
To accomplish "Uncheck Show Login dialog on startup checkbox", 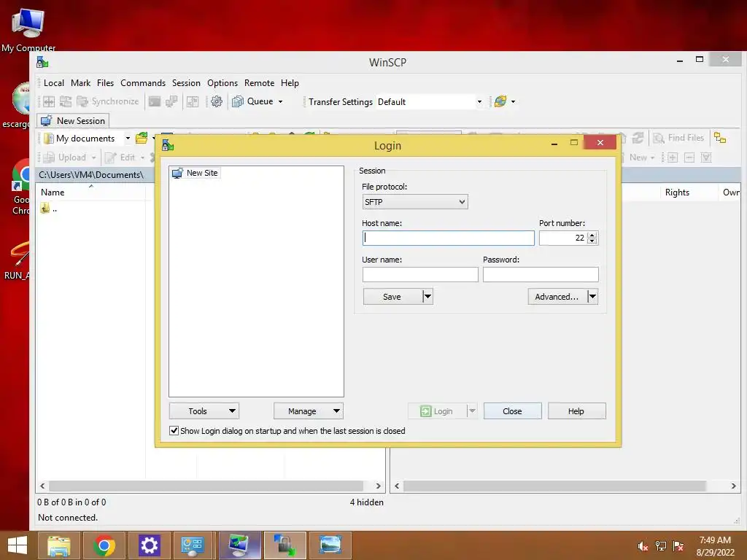I will [174, 431].
